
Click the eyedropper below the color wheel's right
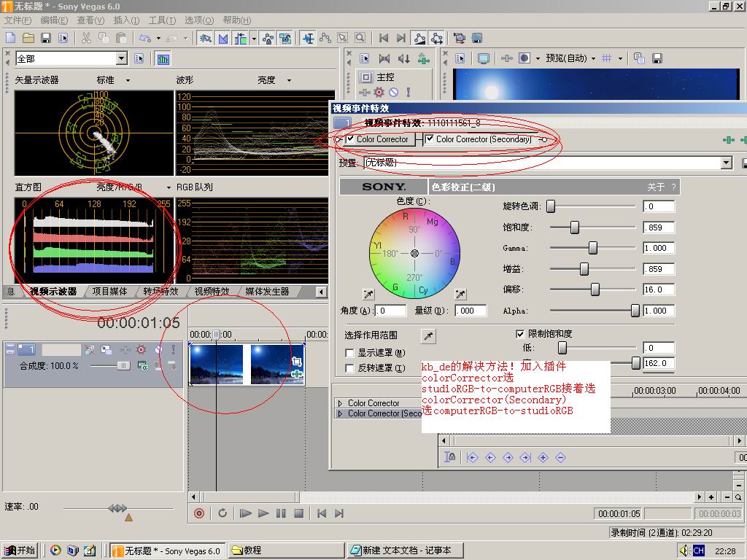click(x=460, y=295)
